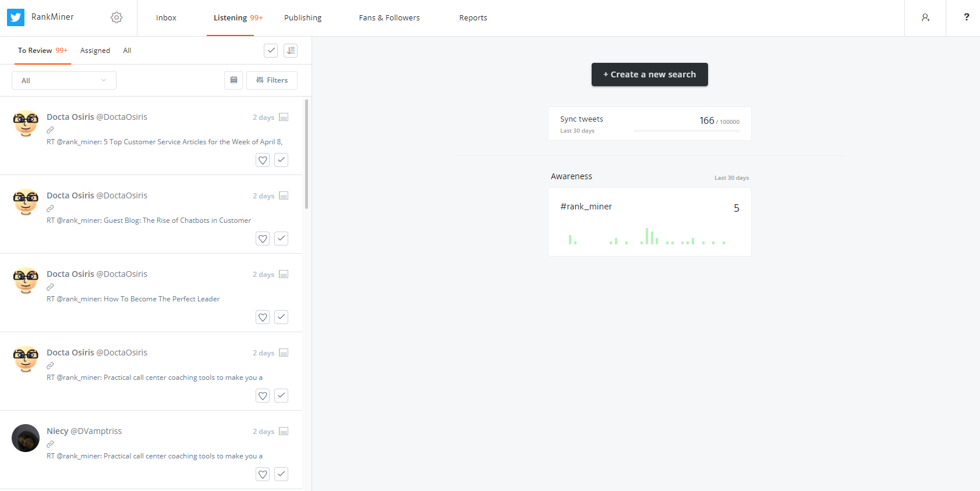Image resolution: width=980 pixels, height=491 pixels.
Task: Open conversation icon for Perfect Leader tweet
Action: (284, 274)
